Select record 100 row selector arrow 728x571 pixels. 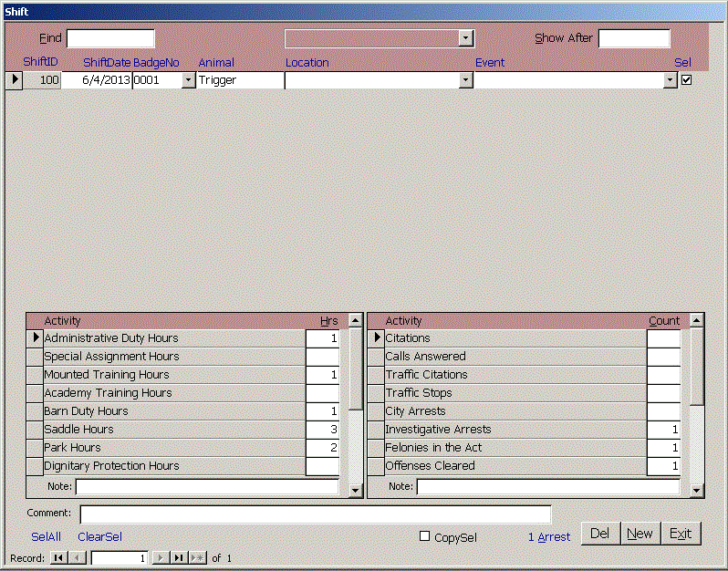click(x=14, y=80)
